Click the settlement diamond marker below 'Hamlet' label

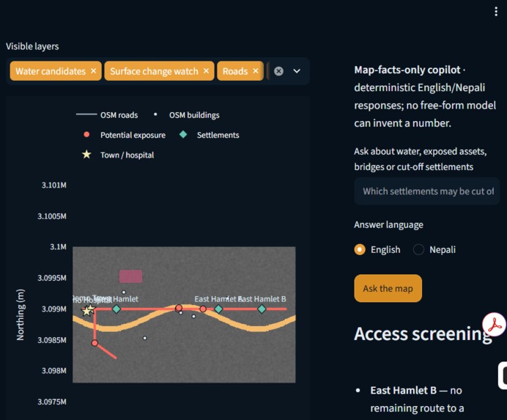pos(116,309)
